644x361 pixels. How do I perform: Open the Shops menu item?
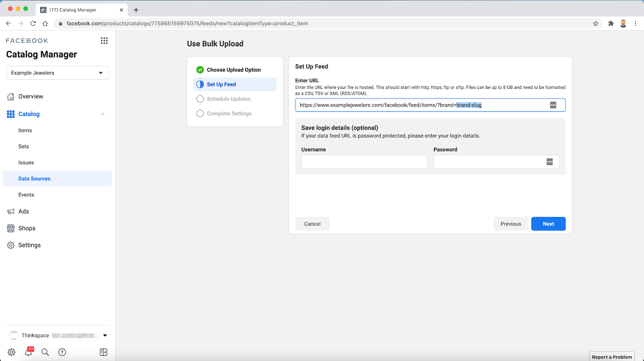coord(27,228)
